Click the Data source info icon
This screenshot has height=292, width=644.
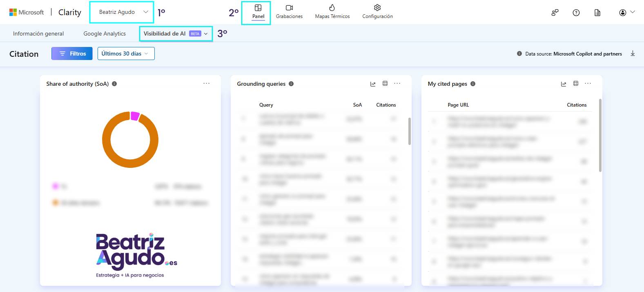(519, 53)
